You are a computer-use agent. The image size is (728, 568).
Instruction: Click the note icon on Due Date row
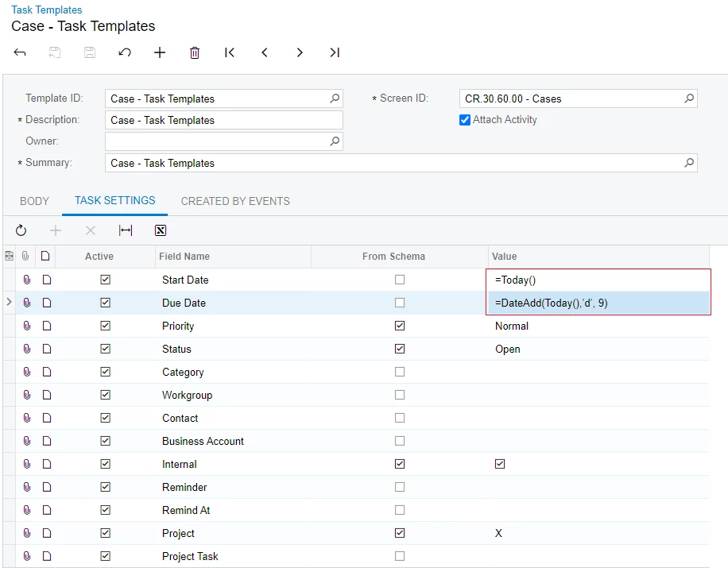click(x=46, y=303)
